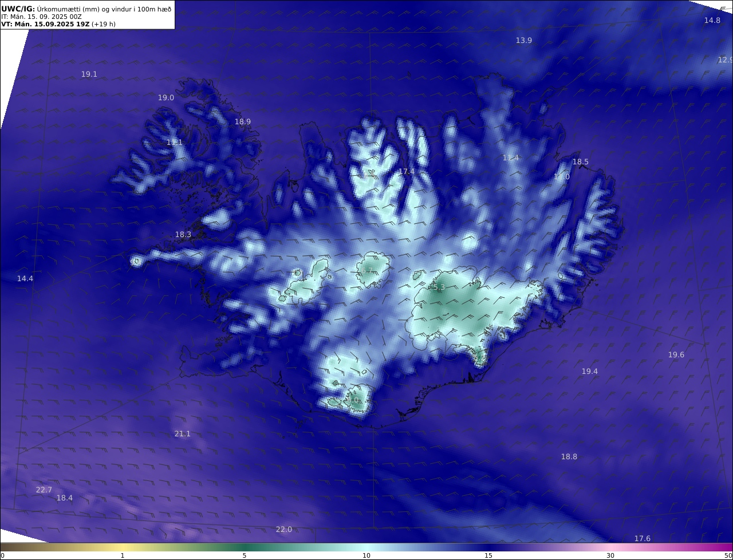The height and width of the screenshot is (560, 733).
Task: Click the color scale tick label 10
Action: [366, 555]
